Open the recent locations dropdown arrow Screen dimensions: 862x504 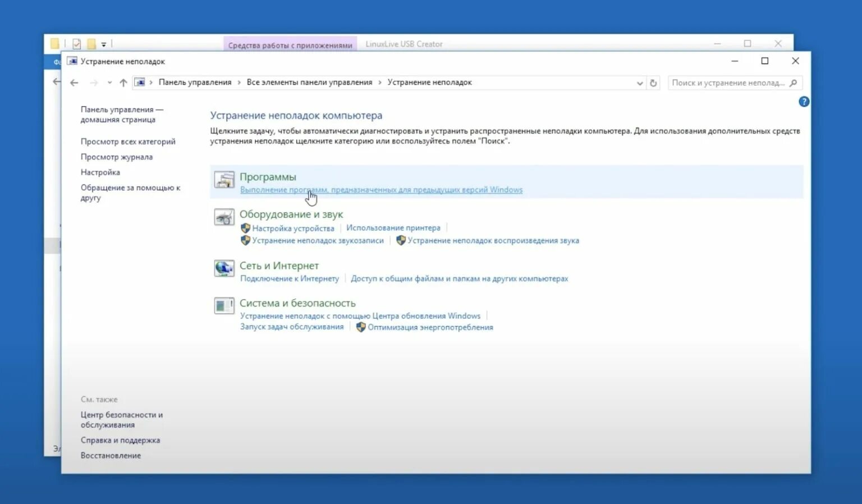point(109,83)
